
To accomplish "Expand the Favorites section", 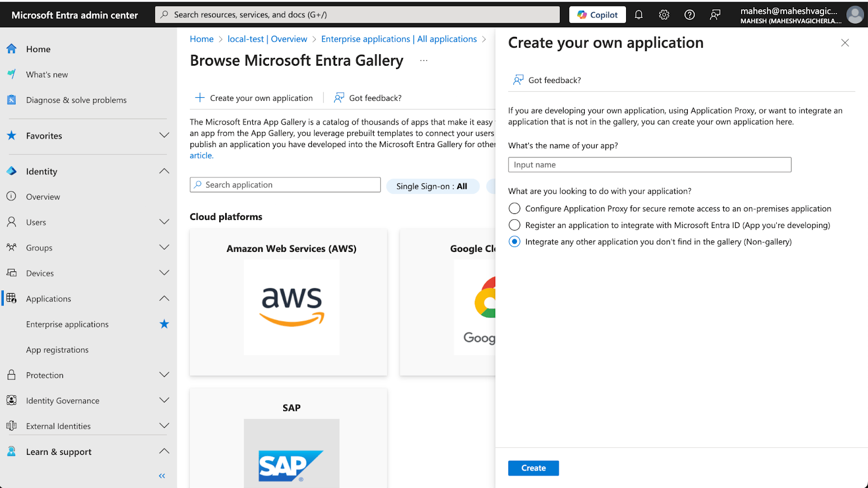I will tap(164, 135).
